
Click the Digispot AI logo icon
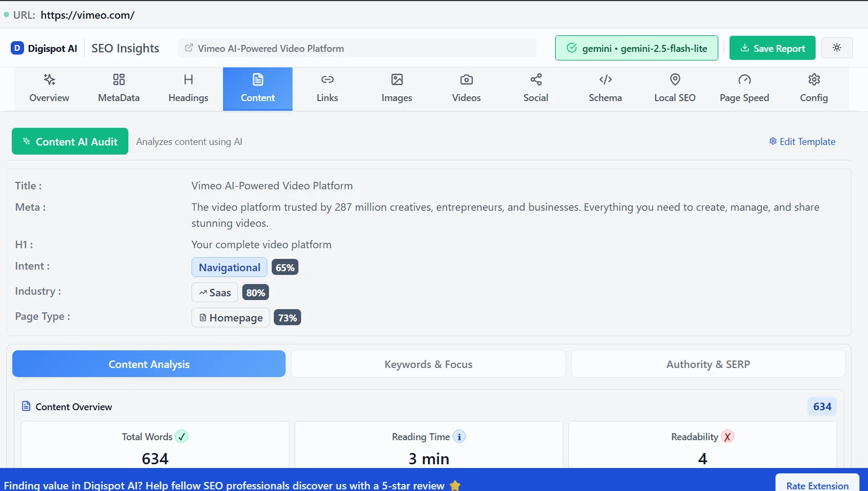[17, 48]
